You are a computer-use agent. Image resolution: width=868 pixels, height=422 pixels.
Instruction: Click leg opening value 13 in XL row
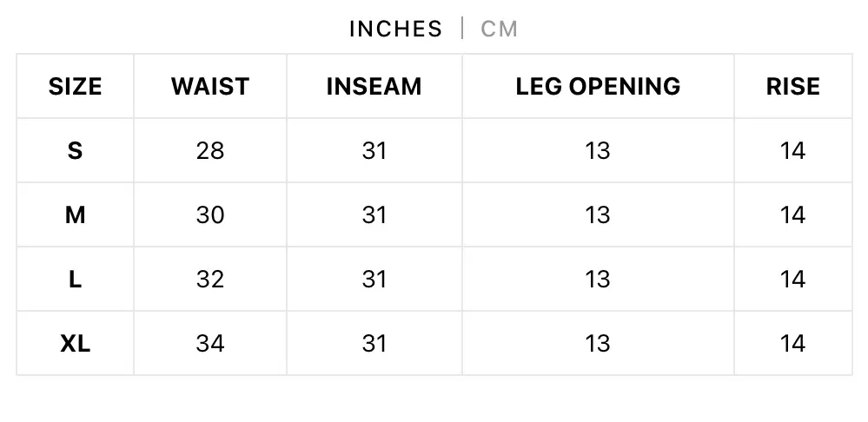point(598,343)
